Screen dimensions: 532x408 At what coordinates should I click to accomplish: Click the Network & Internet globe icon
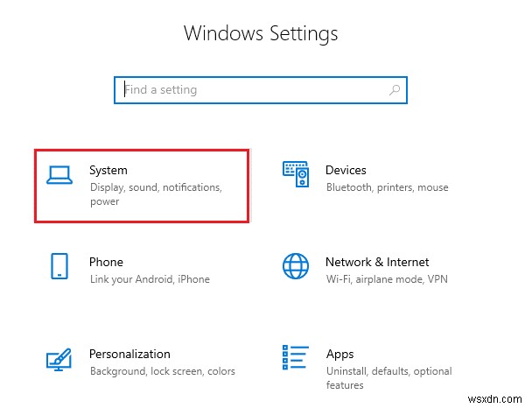coord(296,267)
